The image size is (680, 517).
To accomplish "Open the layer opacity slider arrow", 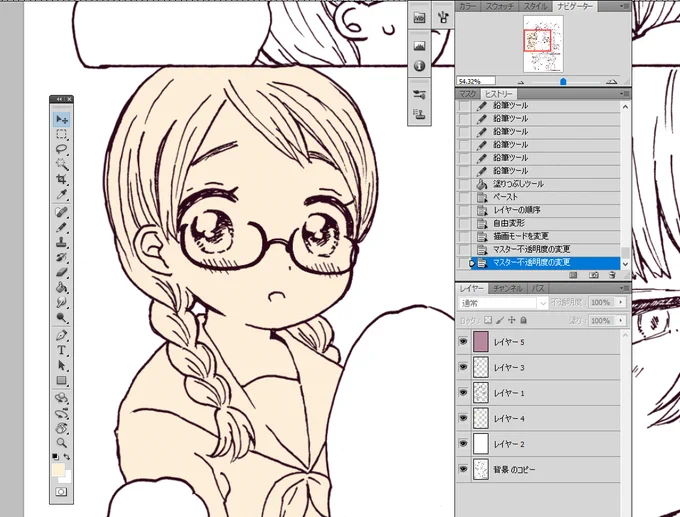I will point(621,302).
